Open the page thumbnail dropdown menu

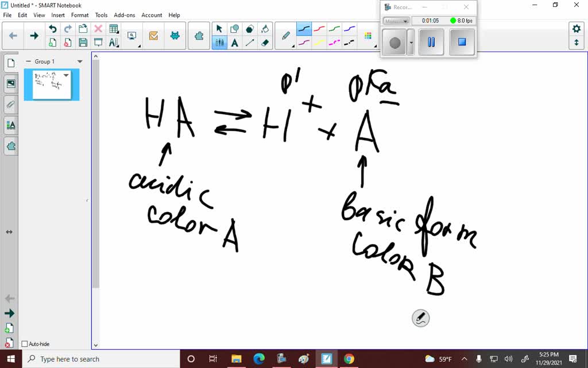[65, 75]
